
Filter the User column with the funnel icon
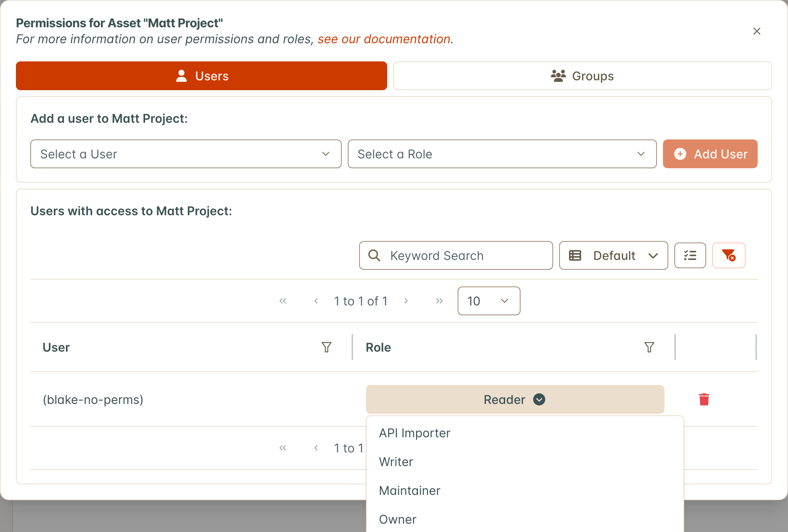click(x=327, y=347)
